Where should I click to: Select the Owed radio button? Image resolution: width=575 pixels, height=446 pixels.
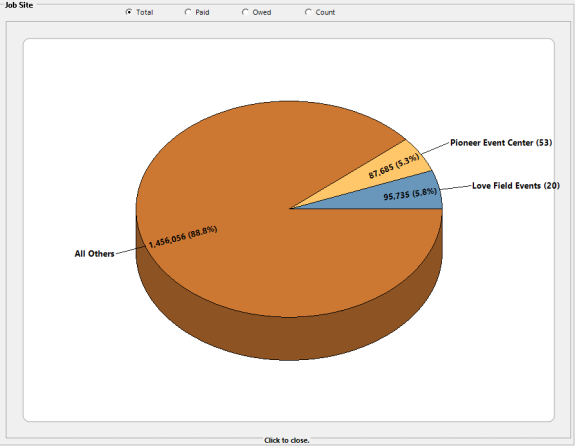point(245,12)
